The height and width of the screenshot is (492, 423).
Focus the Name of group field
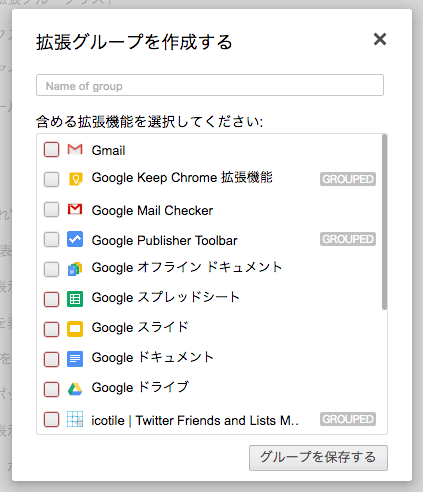click(x=210, y=85)
